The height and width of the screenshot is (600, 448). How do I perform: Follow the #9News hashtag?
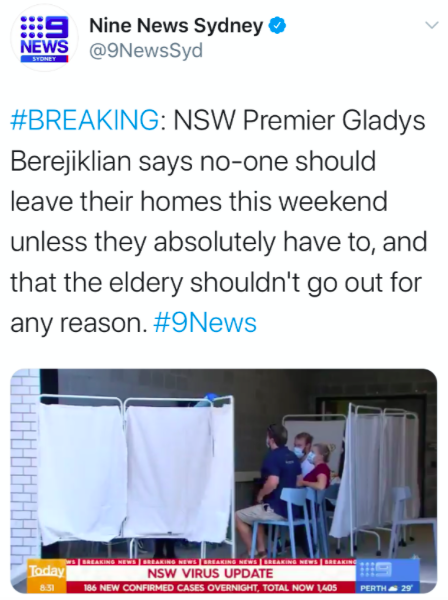click(205, 323)
